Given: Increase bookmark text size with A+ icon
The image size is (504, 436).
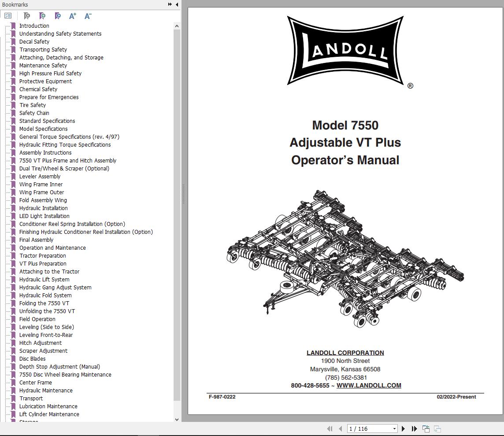Looking at the screenshot, I should coord(72,16).
